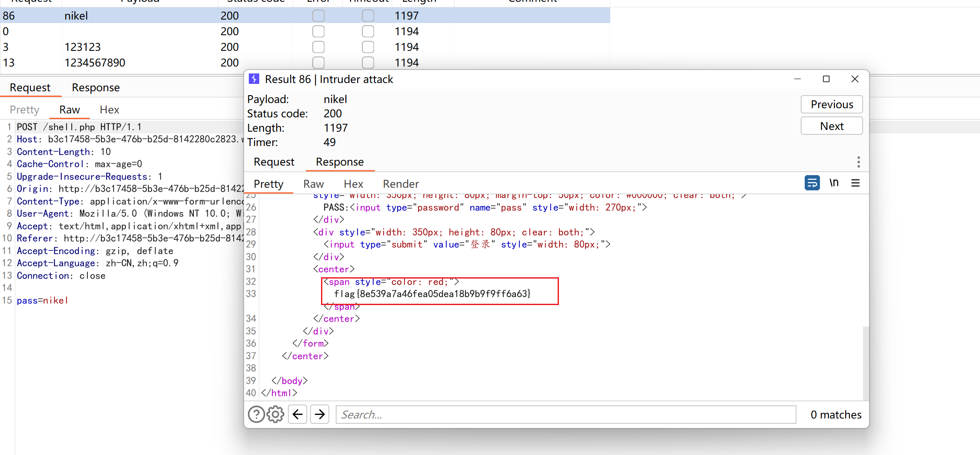Toggle Timeout checkbox in 1234567890 row
The height and width of the screenshot is (455, 980).
(x=368, y=63)
